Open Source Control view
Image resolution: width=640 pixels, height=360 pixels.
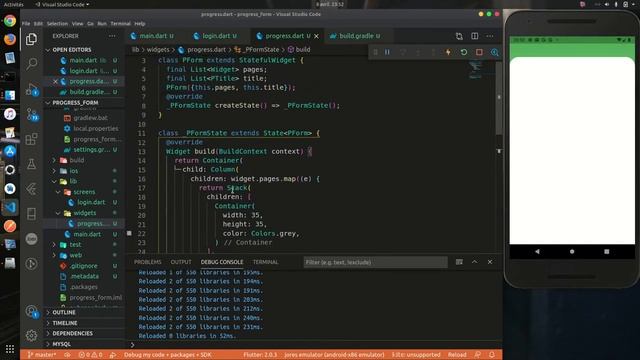[x=31, y=114]
